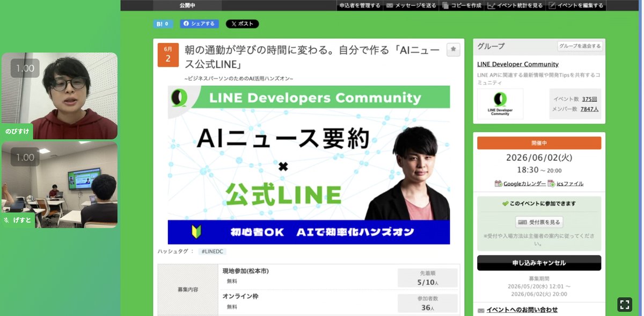The image size is (644, 316).
Task: Toggle fullscreen with the expand icon
Action: [x=625, y=304]
